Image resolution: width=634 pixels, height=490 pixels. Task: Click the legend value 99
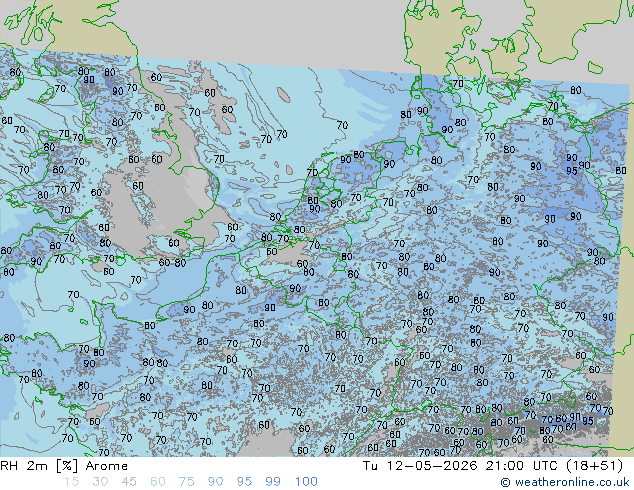(x=273, y=482)
